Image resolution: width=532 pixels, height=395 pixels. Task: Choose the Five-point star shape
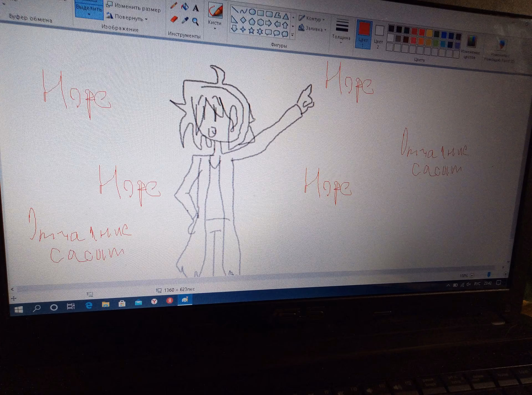click(251, 31)
